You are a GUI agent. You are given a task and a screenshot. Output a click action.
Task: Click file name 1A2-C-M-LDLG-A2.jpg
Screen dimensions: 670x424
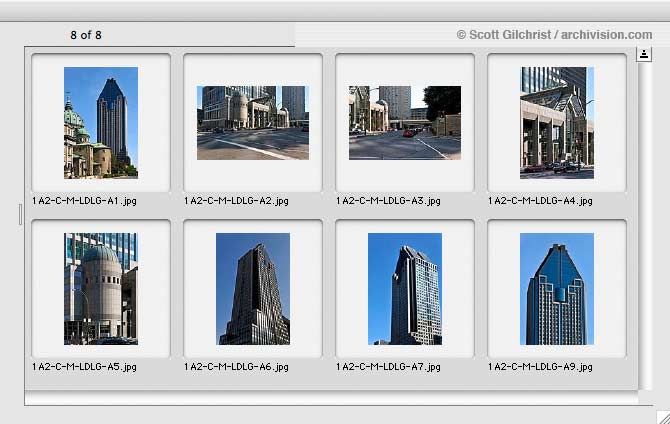click(236, 200)
